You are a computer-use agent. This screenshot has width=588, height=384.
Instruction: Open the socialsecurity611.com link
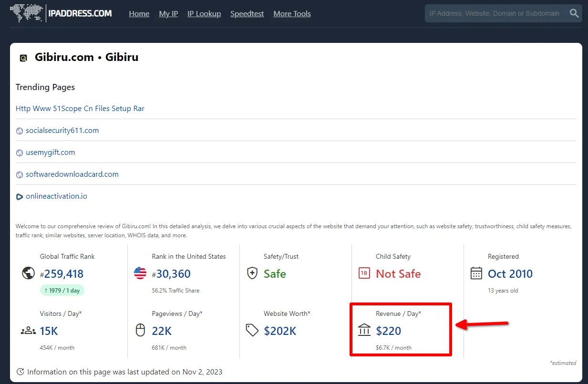(62, 131)
